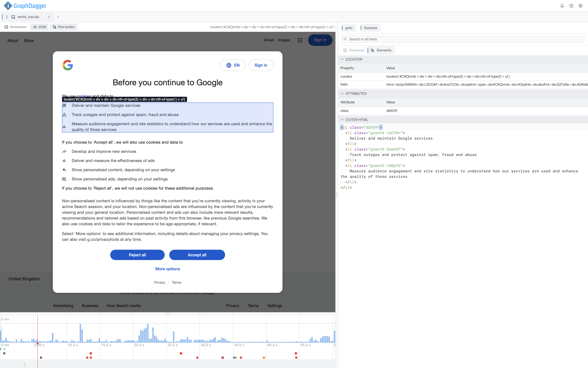
Task: Open the settings gear
Action: pos(581,6)
